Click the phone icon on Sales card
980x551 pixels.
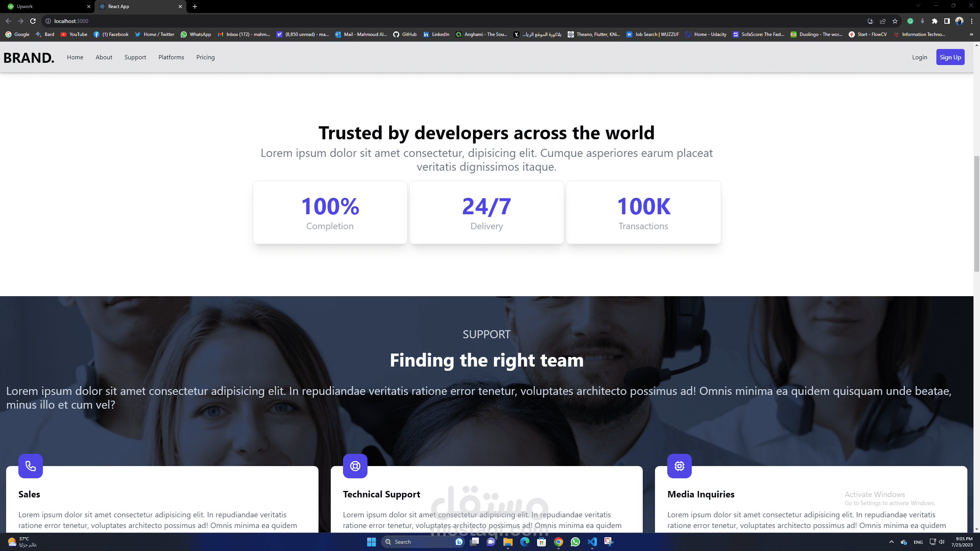pos(30,466)
